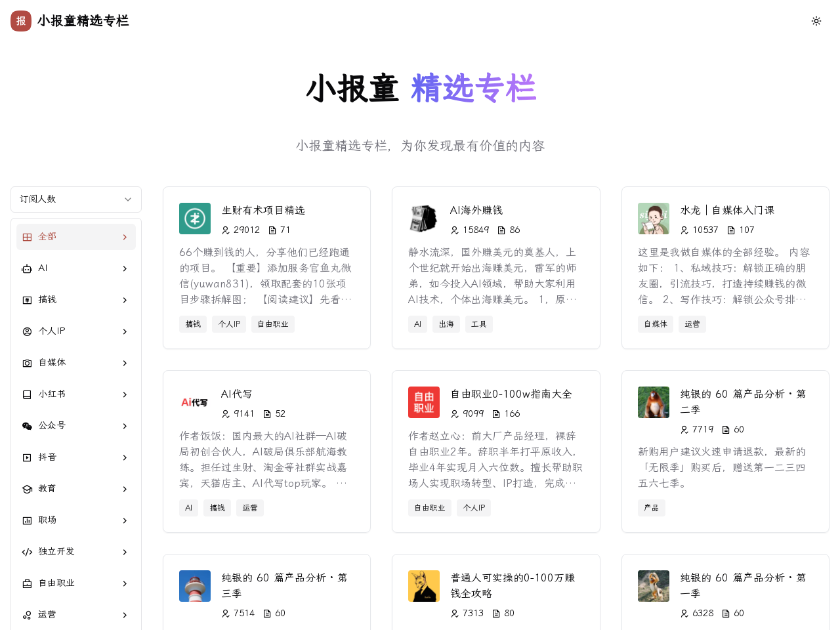Click the 自由职业 tag on 生财有术 card
This screenshot has height=630, width=840.
point(273,324)
